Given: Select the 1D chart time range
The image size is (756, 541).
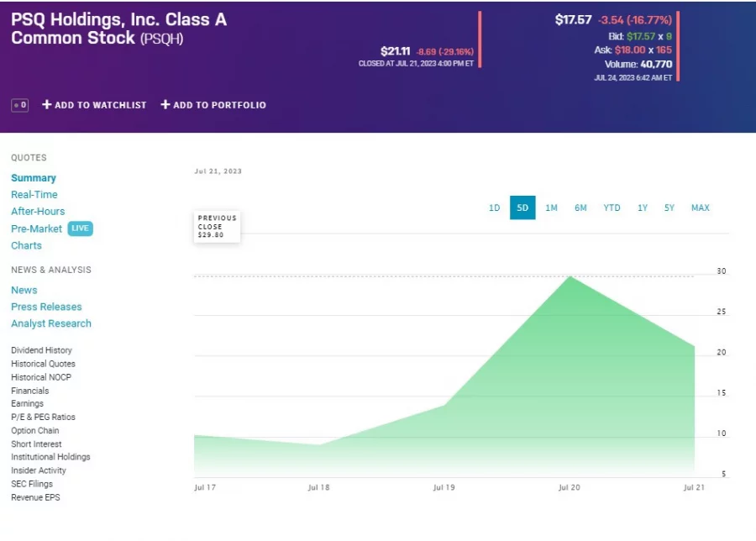Looking at the screenshot, I should coord(494,207).
